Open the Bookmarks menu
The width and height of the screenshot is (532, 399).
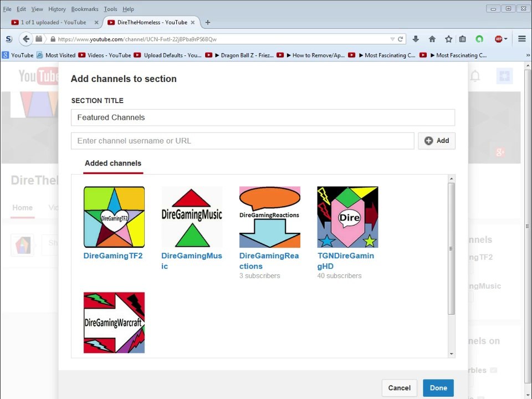[84, 9]
